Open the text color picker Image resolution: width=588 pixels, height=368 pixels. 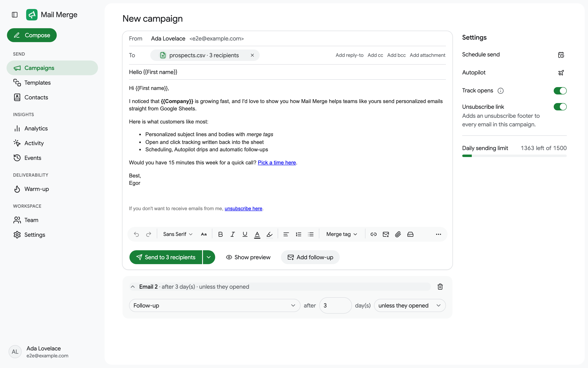pyautogui.click(x=257, y=234)
